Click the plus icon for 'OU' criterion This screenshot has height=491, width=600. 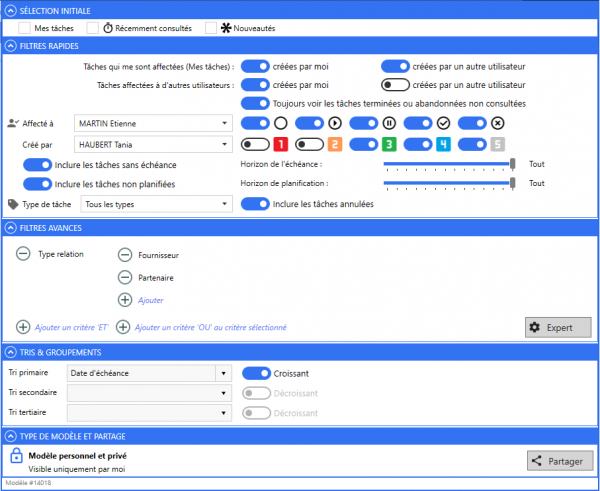click(x=123, y=327)
